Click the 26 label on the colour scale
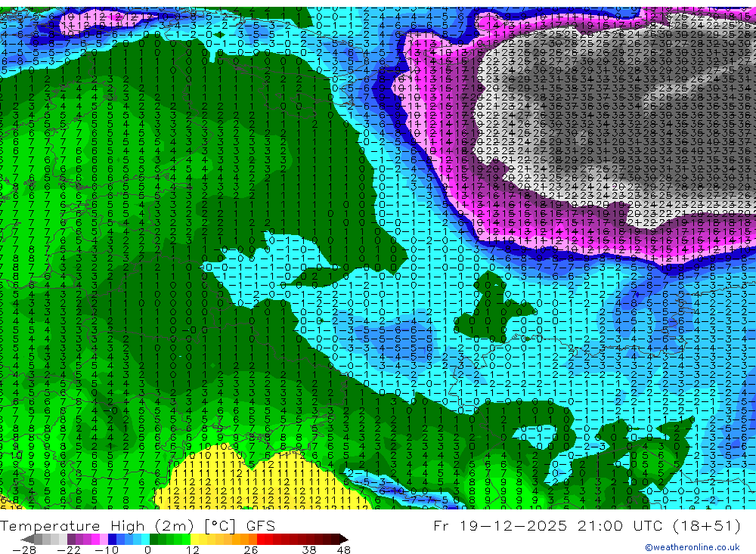Image resolution: width=756 pixels, height=554 pixels. [251, 549]
